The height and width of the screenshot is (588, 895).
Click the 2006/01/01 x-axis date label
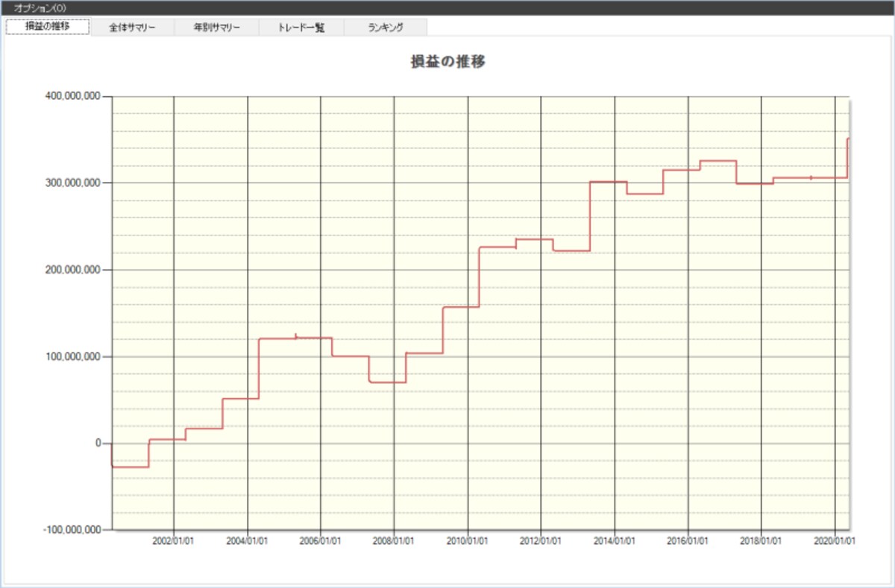click(x=321, y=541)
